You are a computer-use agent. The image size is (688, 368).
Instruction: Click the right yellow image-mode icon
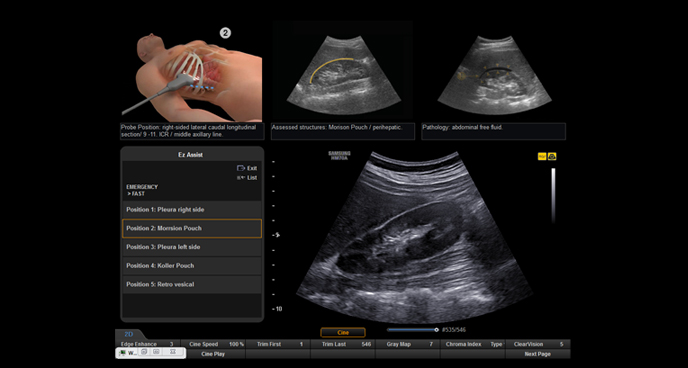click(x=552, y=156)
